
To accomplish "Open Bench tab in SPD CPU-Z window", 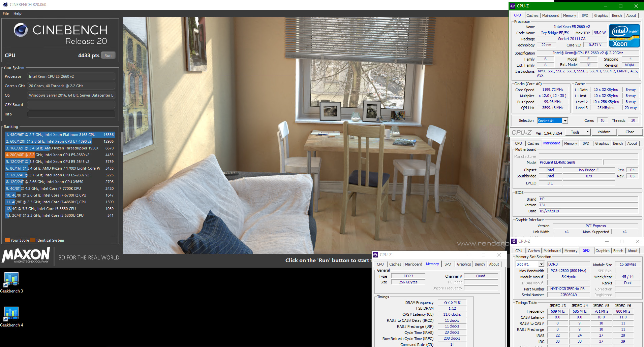I will 618,251.
